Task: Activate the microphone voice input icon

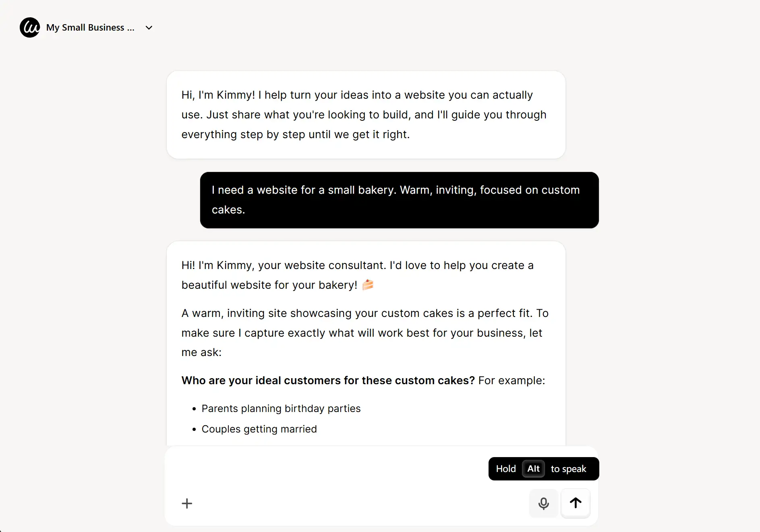Action: coord(543,503)
